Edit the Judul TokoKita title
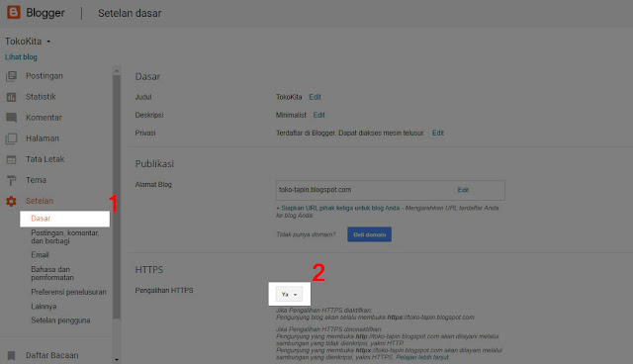Viewport: 633px width, 364px height. tap(315, 97)
